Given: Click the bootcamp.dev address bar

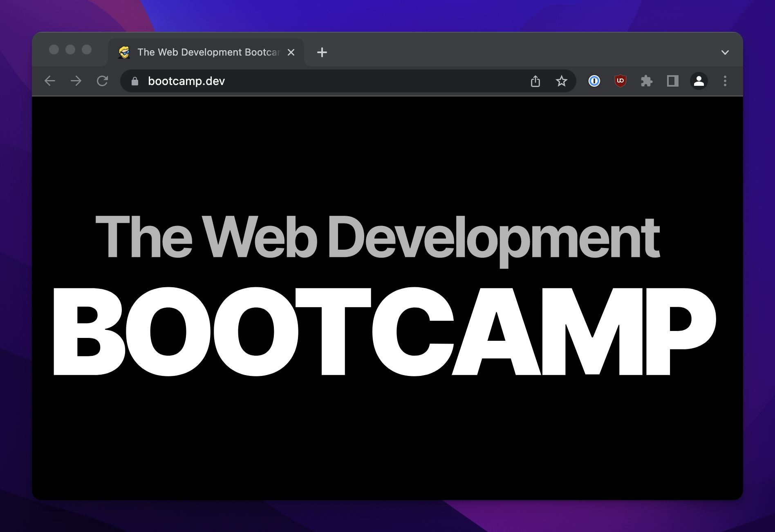Looking at the screenshot, I should point(327,81).
